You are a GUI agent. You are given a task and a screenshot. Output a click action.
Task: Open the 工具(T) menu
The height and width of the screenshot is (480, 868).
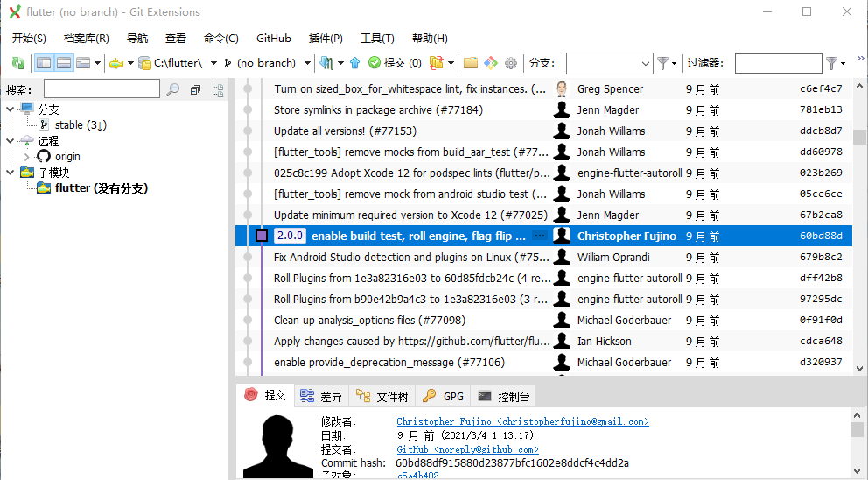[x=377, y=39]
